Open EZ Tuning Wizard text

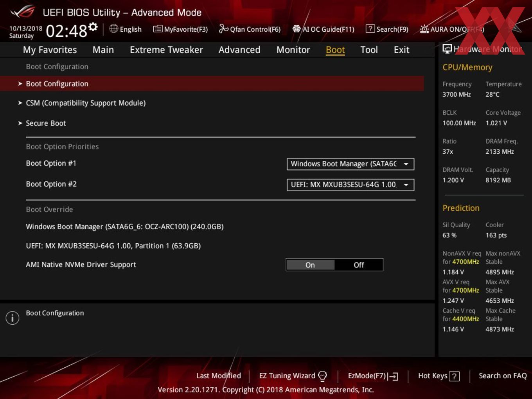287,376
